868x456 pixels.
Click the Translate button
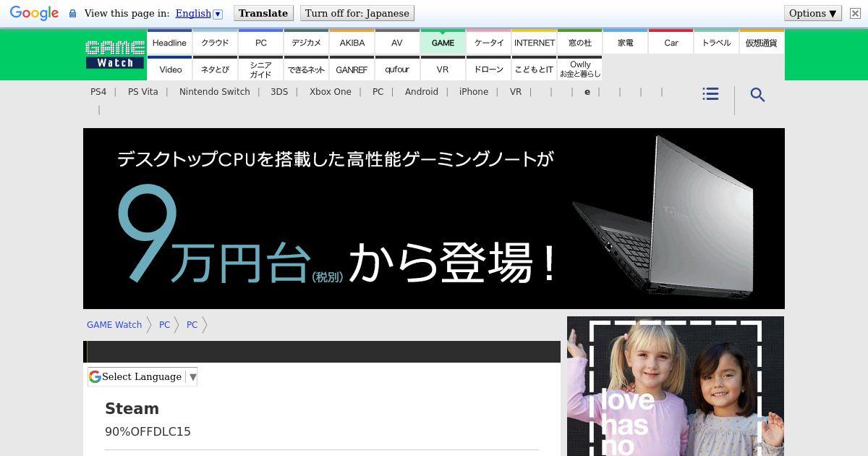coord(263,13)
